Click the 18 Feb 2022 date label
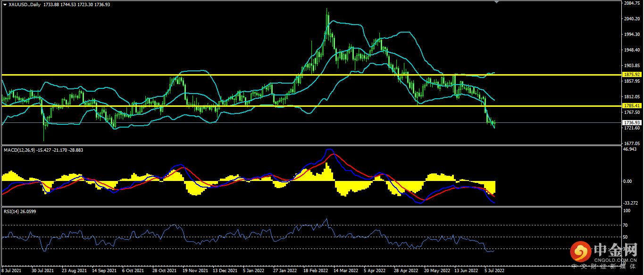 coord(316,271)
